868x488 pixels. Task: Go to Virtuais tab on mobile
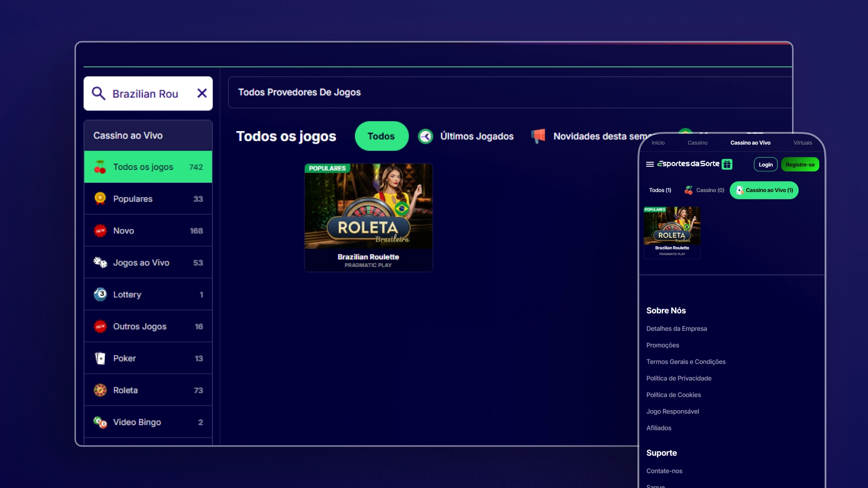pyautogui.click(x=803, y=143)
